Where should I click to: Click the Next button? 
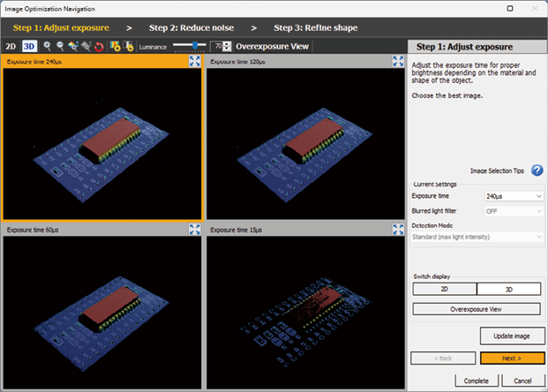511,358
